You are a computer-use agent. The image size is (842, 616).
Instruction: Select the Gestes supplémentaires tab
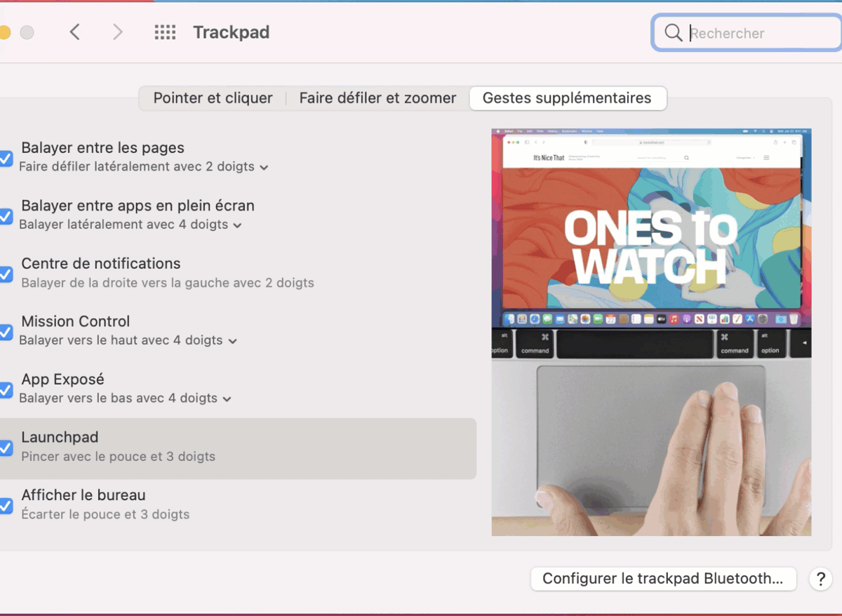click(567, 98)
